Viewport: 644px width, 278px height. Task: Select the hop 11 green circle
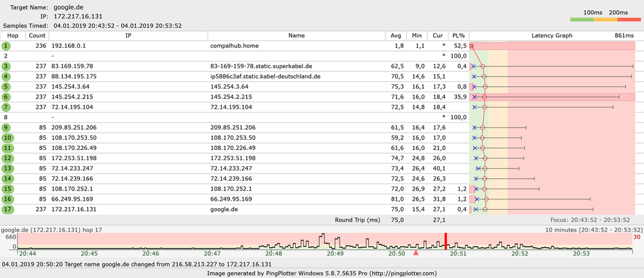tap(8, 148)
